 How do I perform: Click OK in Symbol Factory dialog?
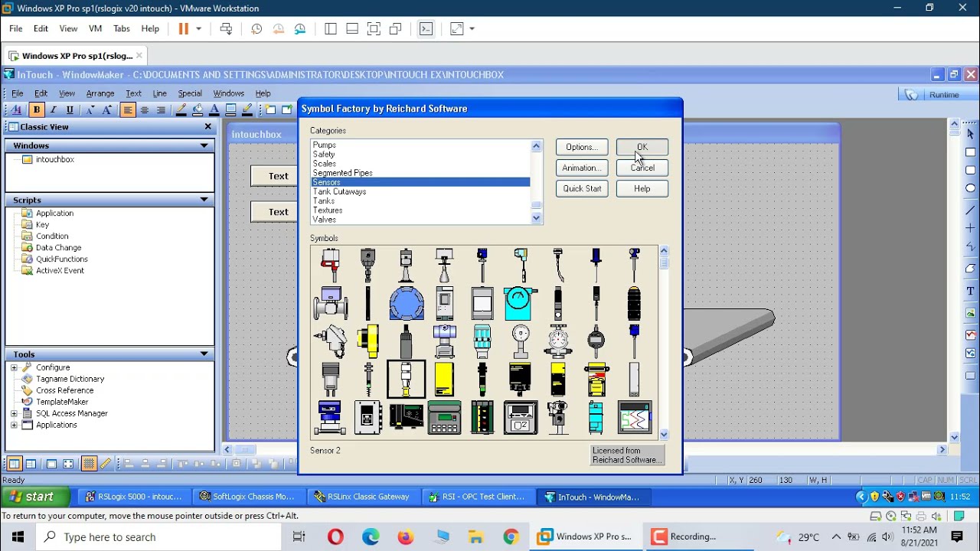click(642, 147)
